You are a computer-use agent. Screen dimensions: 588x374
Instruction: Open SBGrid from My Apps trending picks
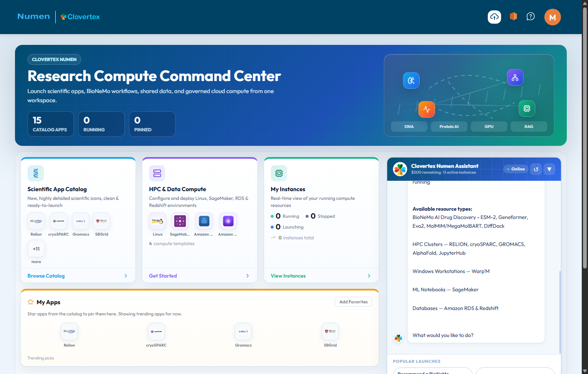(x=330, y=332)
